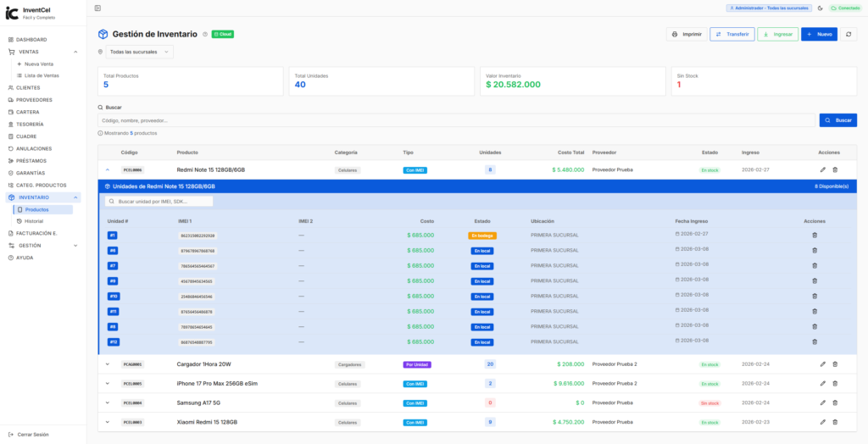The height and width of the screenshot is (444, 868).
Task: Click the refresh inventory icon button
Action: [849, 35]
